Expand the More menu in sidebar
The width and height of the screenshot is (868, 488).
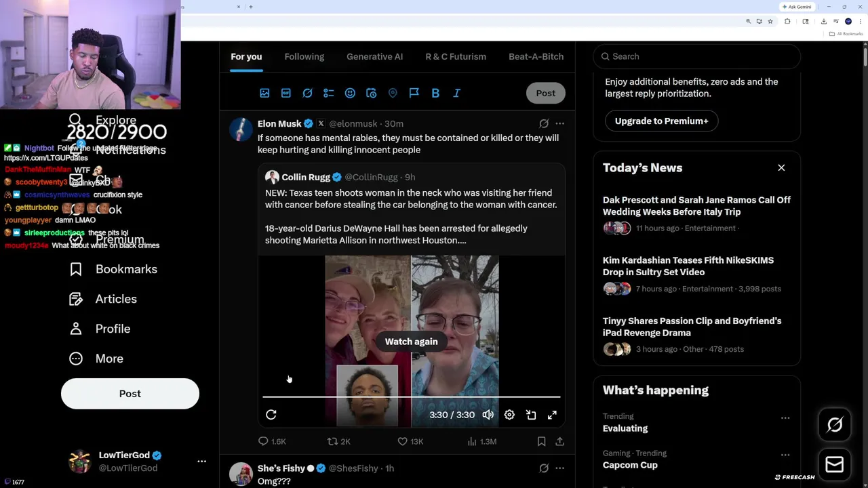click(x=96, y=359)
